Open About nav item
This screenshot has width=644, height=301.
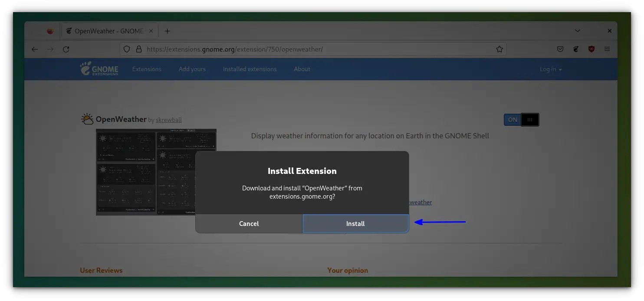pyautogui.click(x=302, y=69)
